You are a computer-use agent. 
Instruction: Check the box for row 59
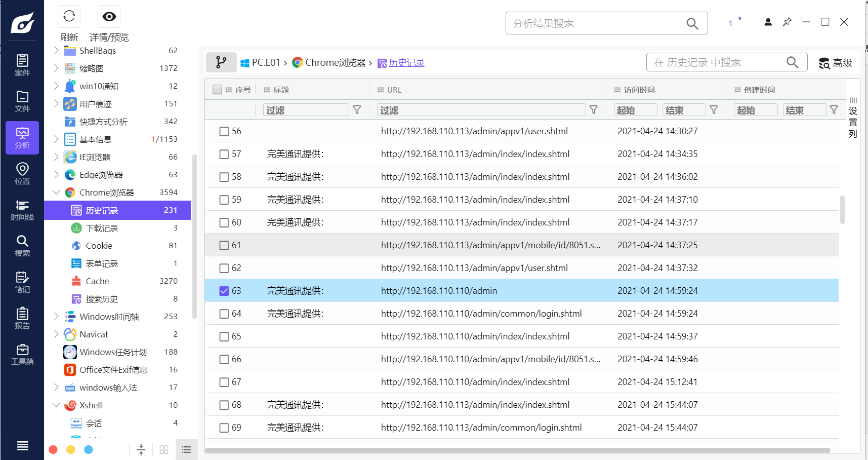224,200
